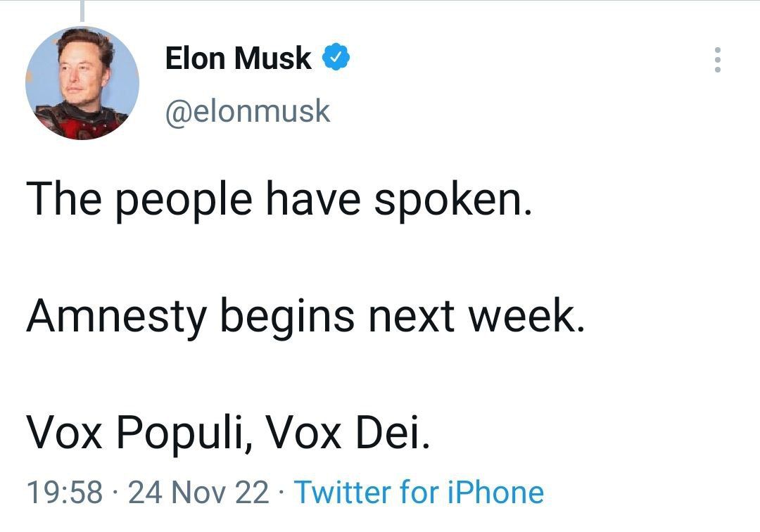Click the "24 Nov 22" date
The image size is (760, 532).
(x=199, y=493)
